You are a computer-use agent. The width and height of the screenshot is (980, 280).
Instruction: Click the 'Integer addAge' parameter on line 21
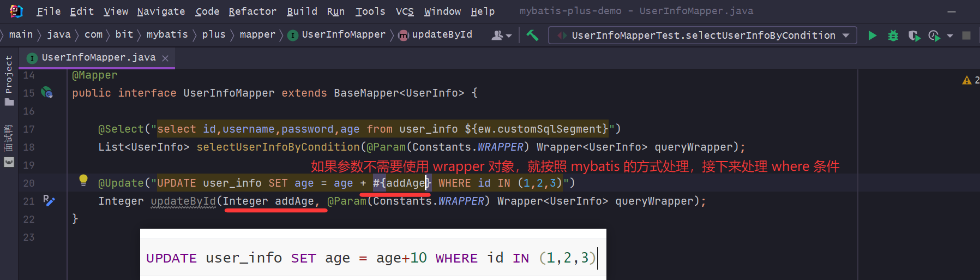268,201
